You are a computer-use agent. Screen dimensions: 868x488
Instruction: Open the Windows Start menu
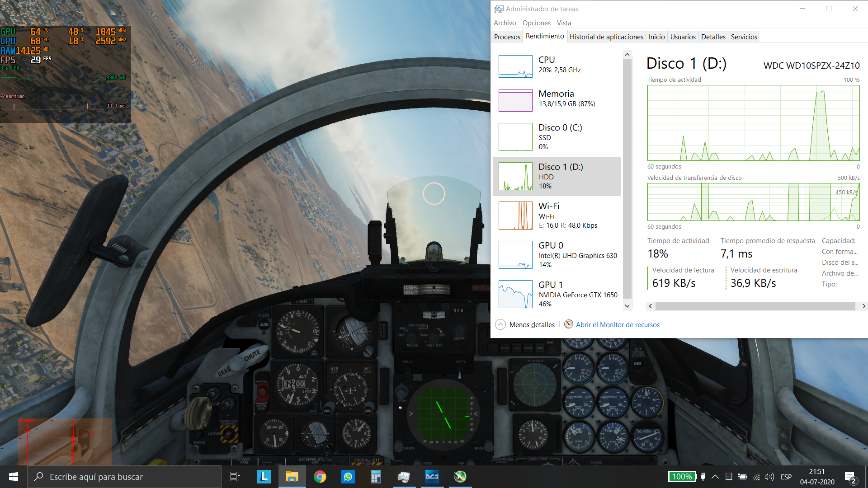click(14, 477)
